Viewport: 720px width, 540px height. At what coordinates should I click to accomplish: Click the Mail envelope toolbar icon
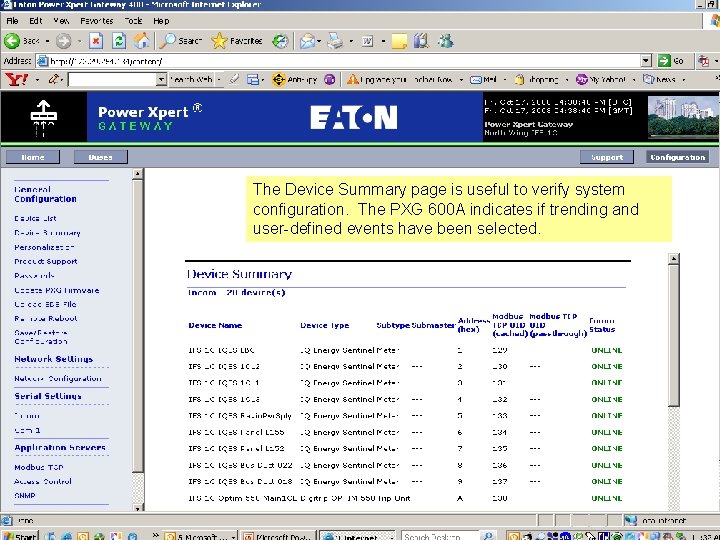point(307,41)
